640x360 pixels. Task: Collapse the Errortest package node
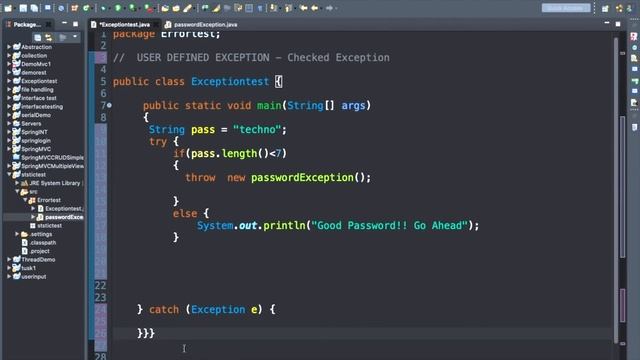point(25,200)
